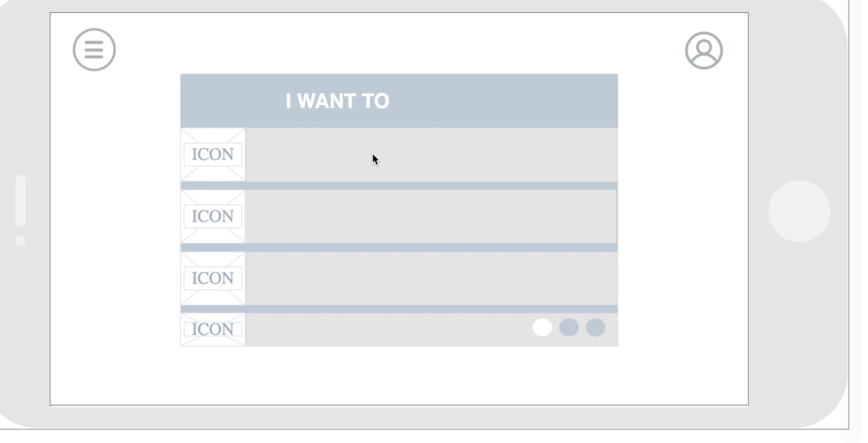
Task: Select the white first pagination dot
Action: (x=542, y=327)
